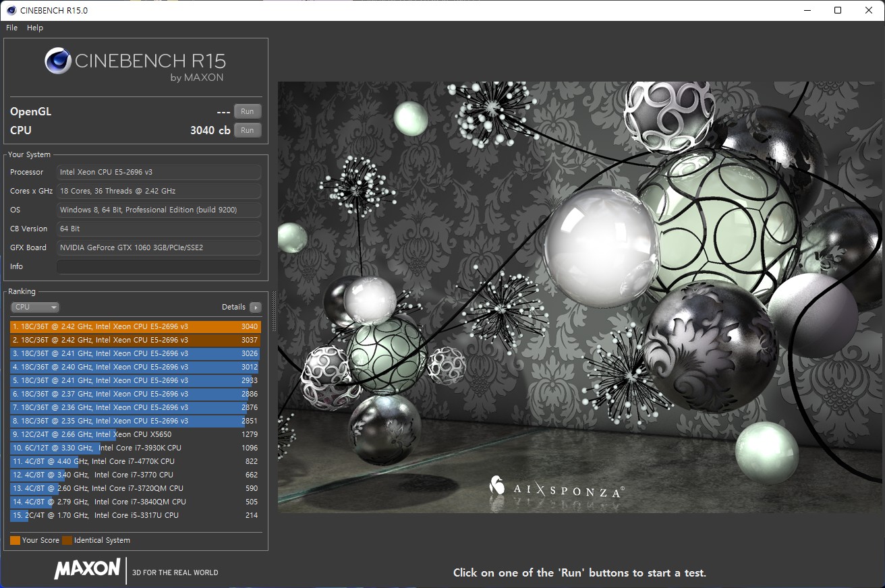Image resolution: width=885 pixels, height=588 pixels.
Task: Run the CPU benchmark test
Action: coord(248,130)
